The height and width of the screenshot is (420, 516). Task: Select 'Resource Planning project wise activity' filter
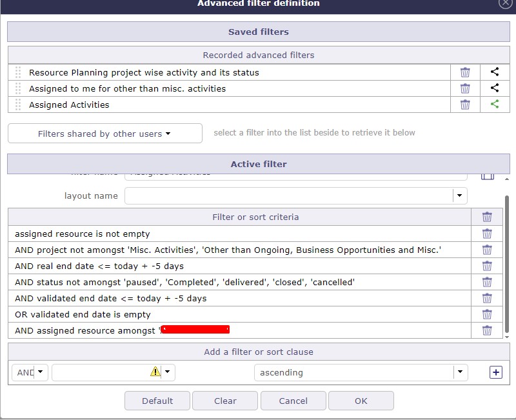(x=144, y=72)
